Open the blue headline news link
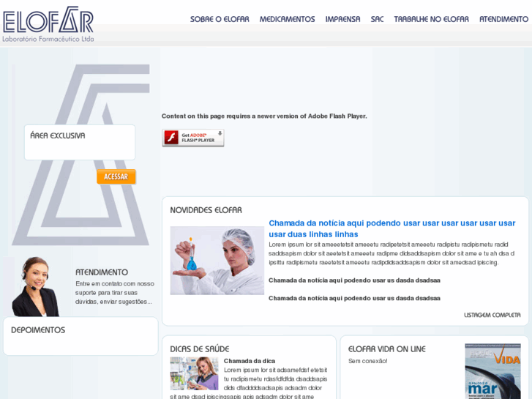Viewport: 532px width, 399px height. click(392, 228)
